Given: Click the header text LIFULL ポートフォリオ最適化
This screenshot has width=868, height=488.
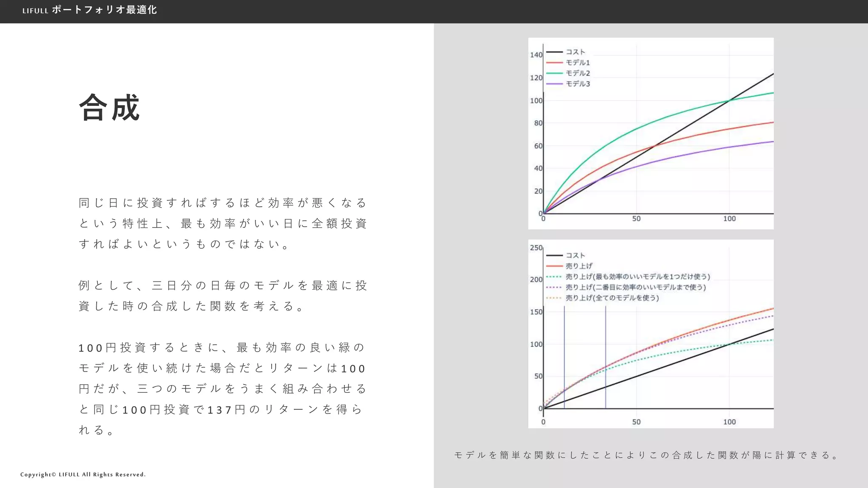Looking at the screenshot, I should [89, 10].
